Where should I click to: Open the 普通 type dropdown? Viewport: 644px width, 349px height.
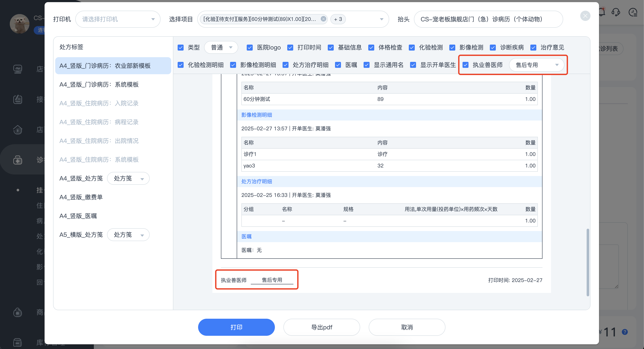(221, 48)
